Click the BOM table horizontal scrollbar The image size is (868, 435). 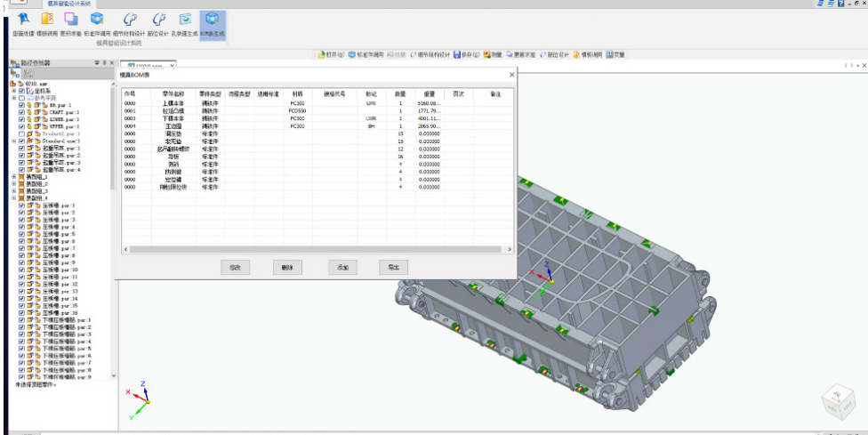[x=317, y=248]
